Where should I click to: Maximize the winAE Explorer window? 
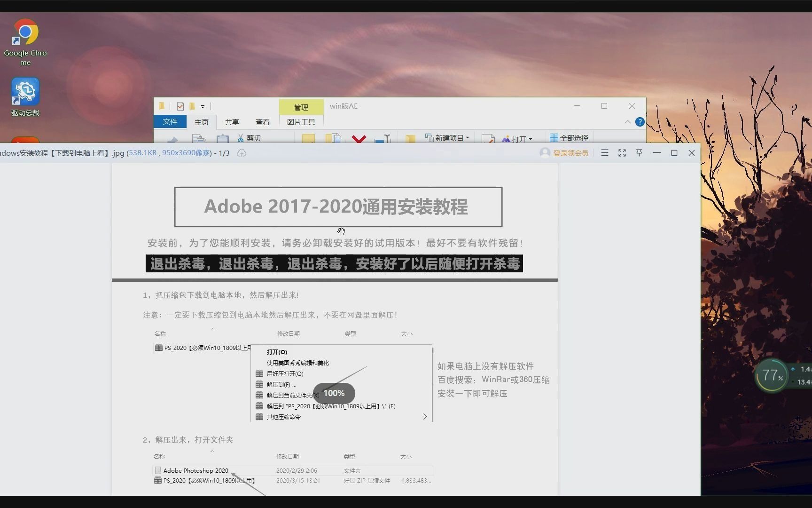[604, 106]
